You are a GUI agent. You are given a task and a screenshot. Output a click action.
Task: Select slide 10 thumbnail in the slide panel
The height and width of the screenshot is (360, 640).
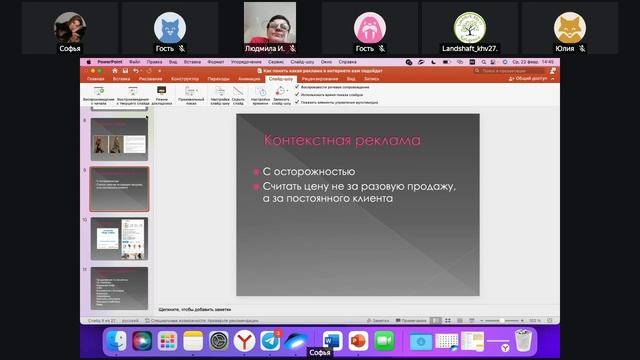click(x=119, y=239)
